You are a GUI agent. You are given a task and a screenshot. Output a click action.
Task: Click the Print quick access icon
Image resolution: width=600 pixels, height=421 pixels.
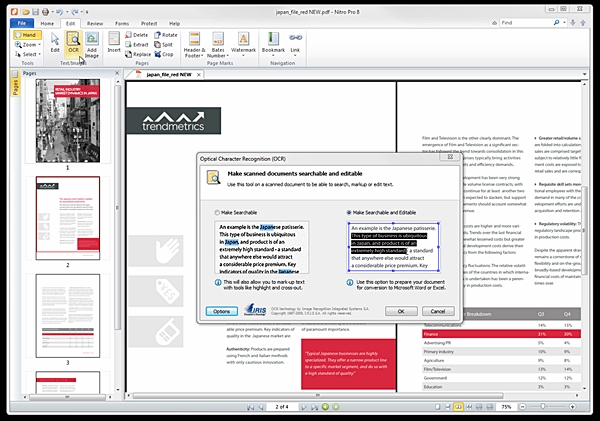tap(45, 12)
